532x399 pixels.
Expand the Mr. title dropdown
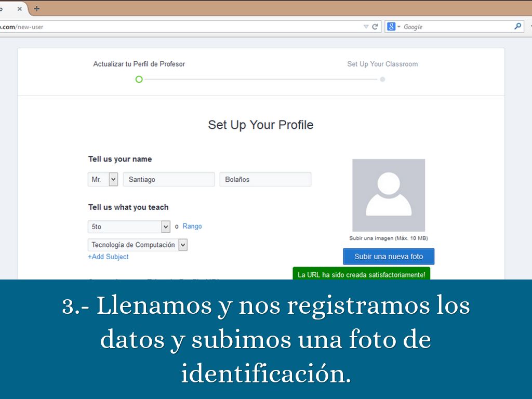[113, 179]
